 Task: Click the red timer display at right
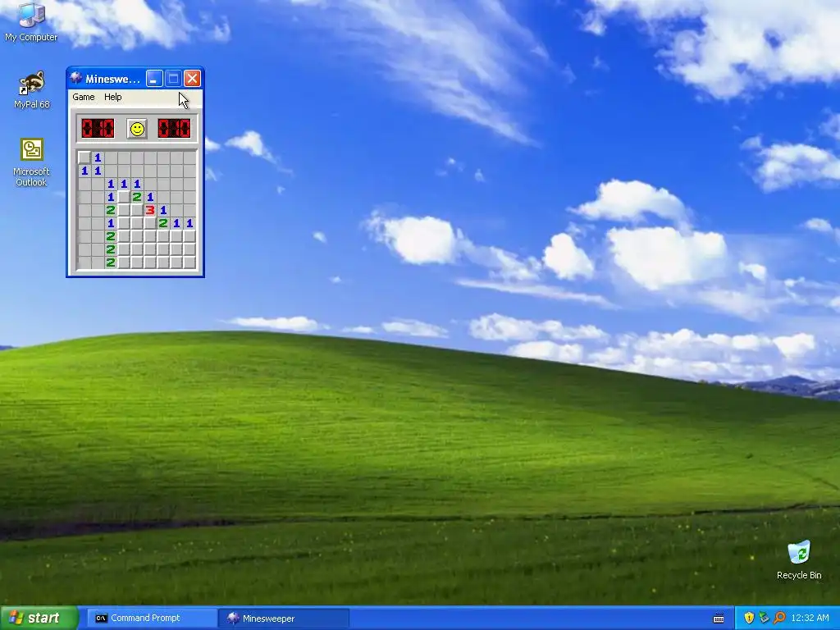coord(174,129)
